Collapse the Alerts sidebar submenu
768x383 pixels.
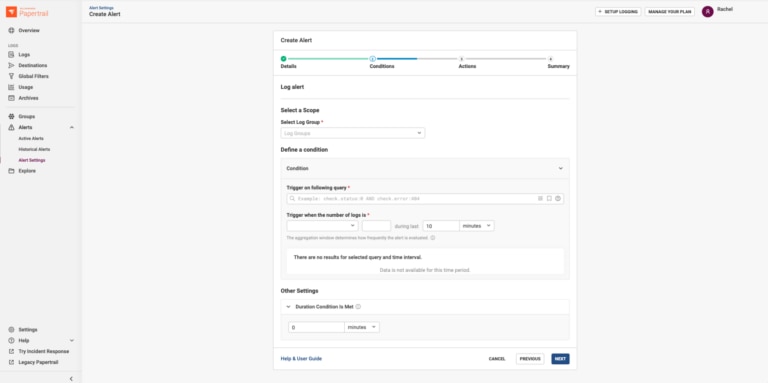[72, 127]
